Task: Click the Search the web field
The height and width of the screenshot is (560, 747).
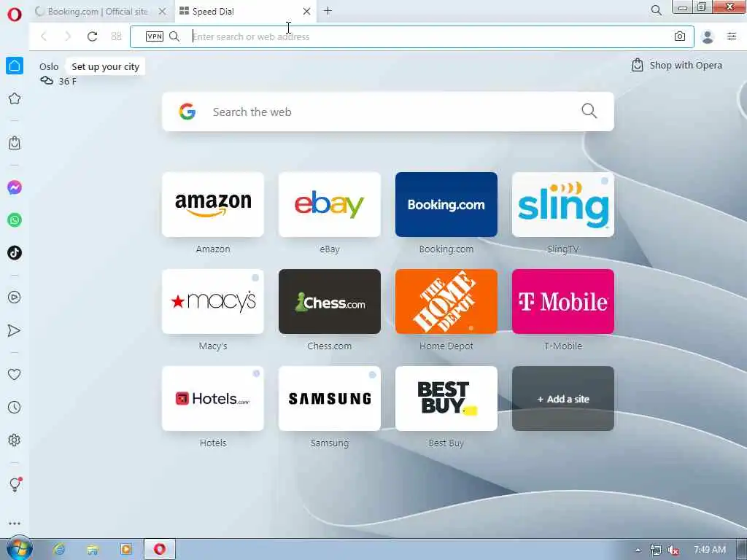Action: (388, 112)
